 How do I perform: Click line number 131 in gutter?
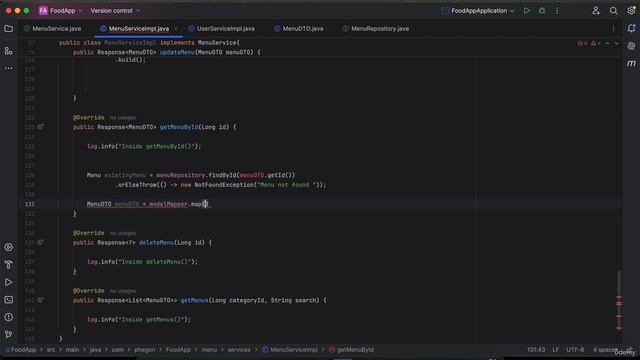30,204
